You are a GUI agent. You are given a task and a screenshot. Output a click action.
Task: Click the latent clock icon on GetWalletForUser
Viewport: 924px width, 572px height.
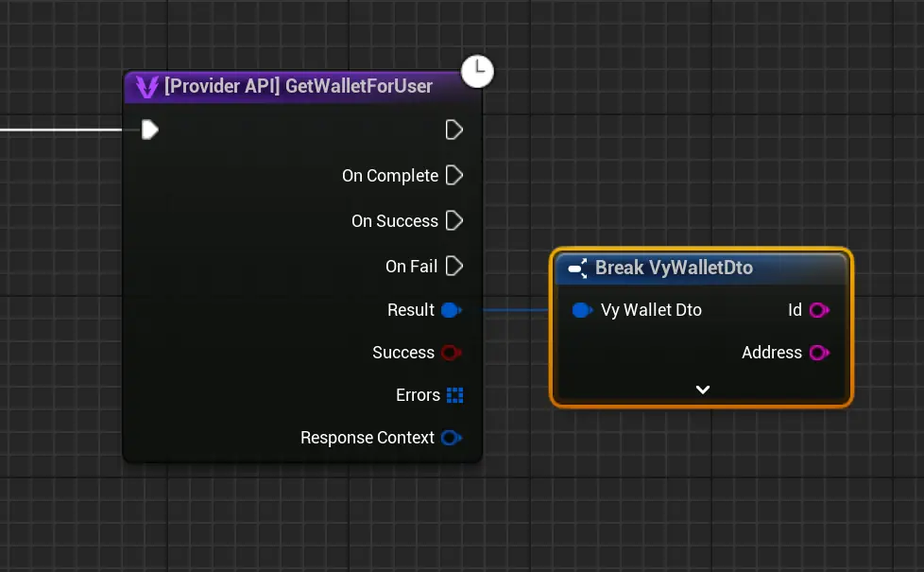click(x=477, y=71)
